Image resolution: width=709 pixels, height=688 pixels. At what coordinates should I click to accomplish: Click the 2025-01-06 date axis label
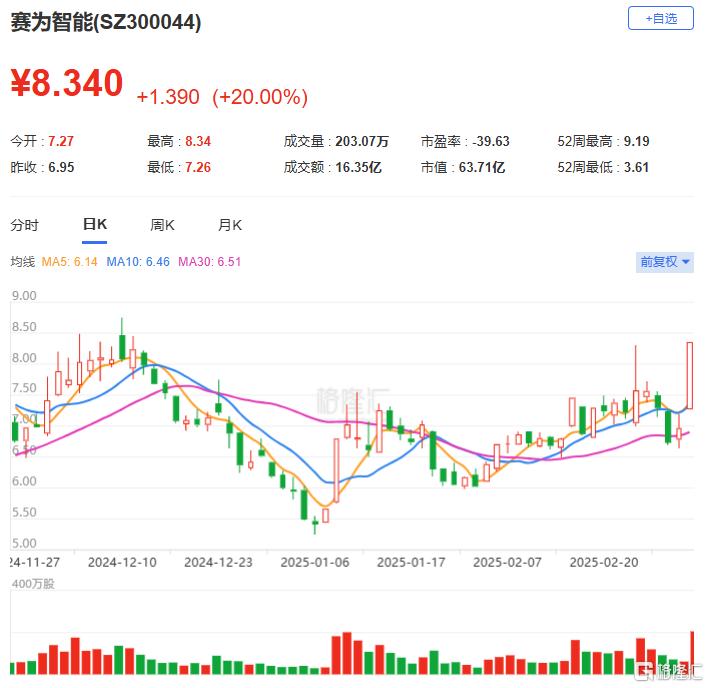coord(315,562)
